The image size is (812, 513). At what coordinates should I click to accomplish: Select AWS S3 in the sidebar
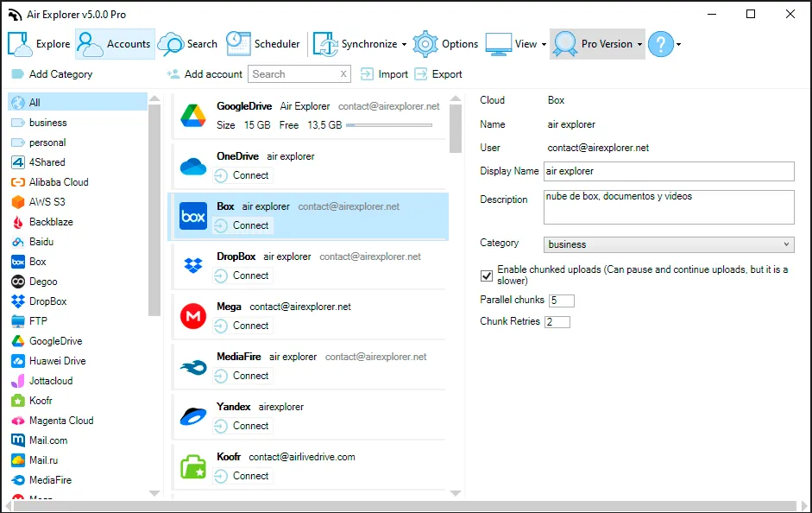[x=78, y=202]
